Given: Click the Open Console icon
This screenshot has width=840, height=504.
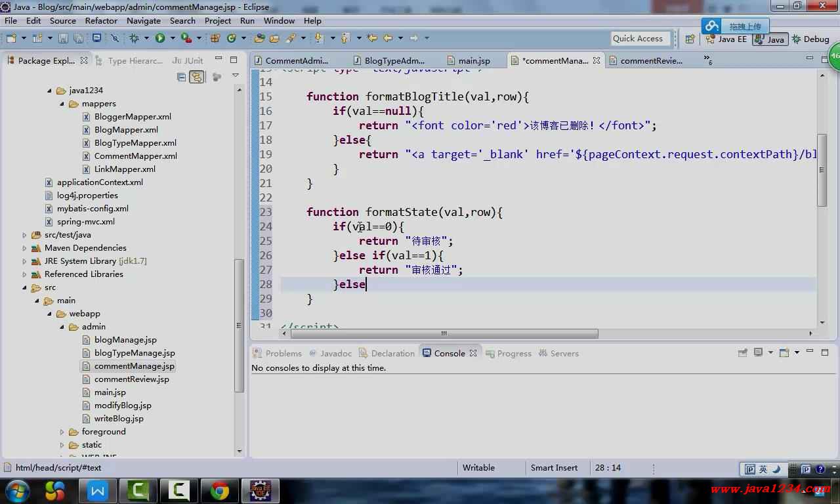Looking at the screenshot, I should point(784,352).
